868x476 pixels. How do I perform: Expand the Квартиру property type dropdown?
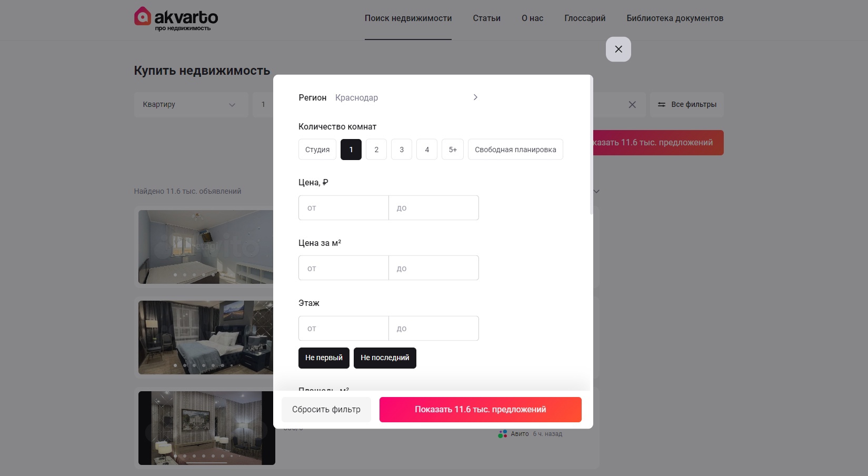tap(191, 104)
